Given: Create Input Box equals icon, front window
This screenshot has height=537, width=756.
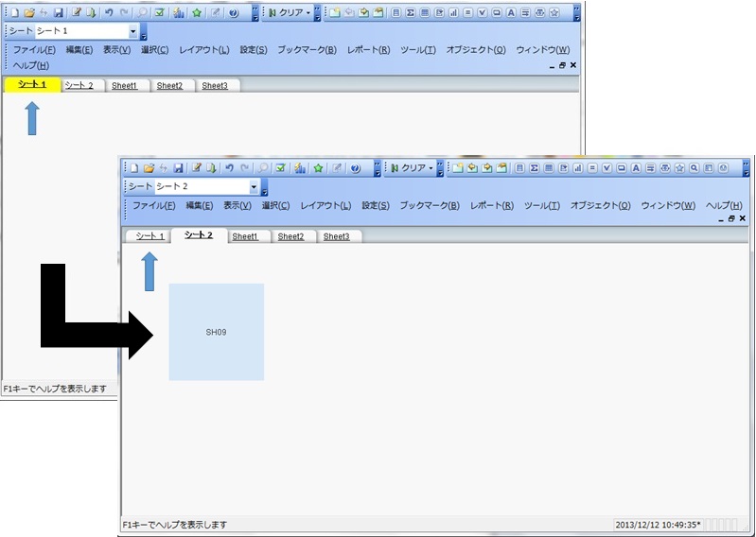Looking at the screenshot, I should (592, 167).
